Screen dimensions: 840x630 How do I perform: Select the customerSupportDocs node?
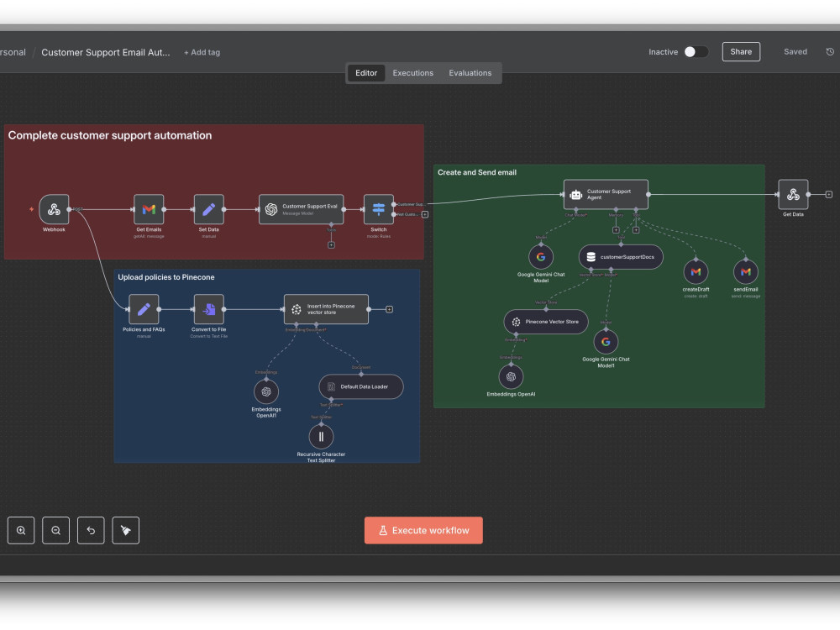(x=621, y=257)
